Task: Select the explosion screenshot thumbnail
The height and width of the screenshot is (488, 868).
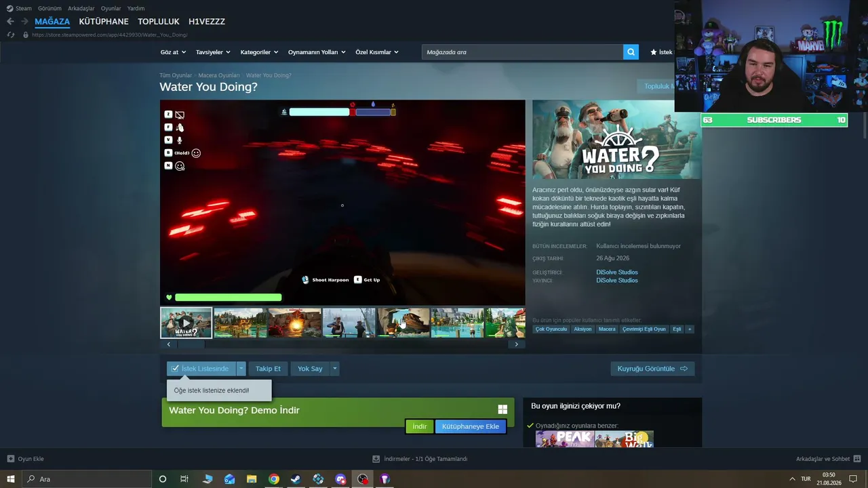Action: pos(294,323)
